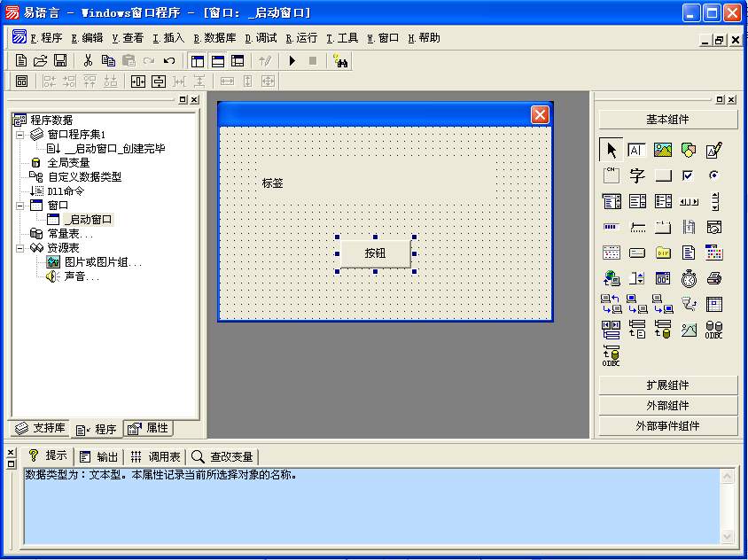The height and width of the screenshot is (560, 748).
Task: Select Dll命令 in the program tree
Action: tap(66, 191)
